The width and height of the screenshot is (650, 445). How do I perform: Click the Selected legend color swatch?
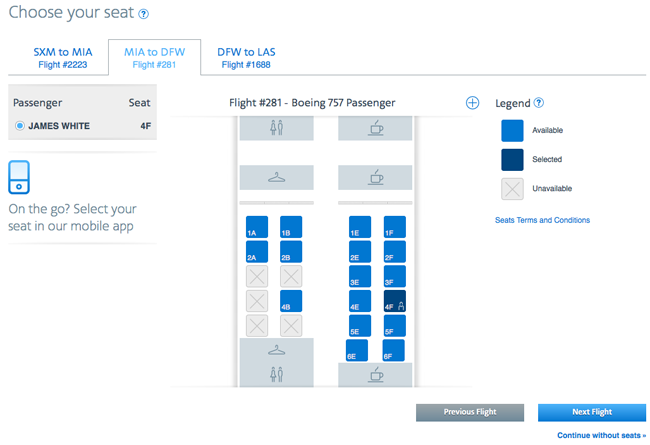512,160
